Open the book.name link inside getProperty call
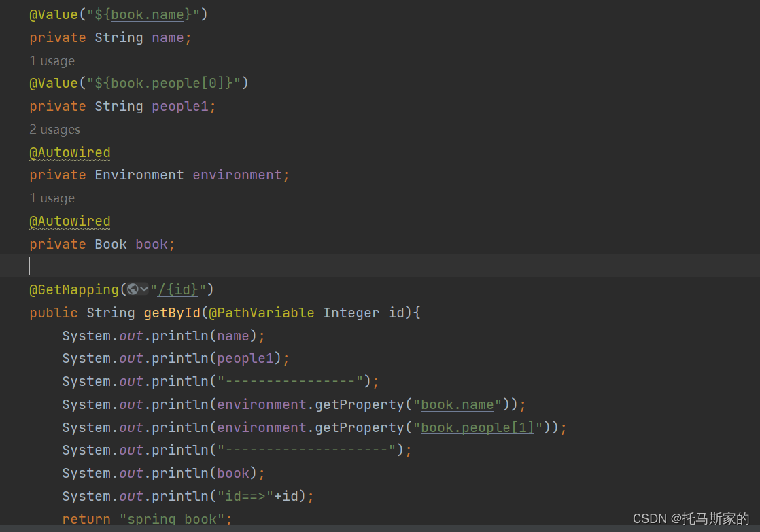The height and width of the screenshot is (532, 760). point(457,404)
